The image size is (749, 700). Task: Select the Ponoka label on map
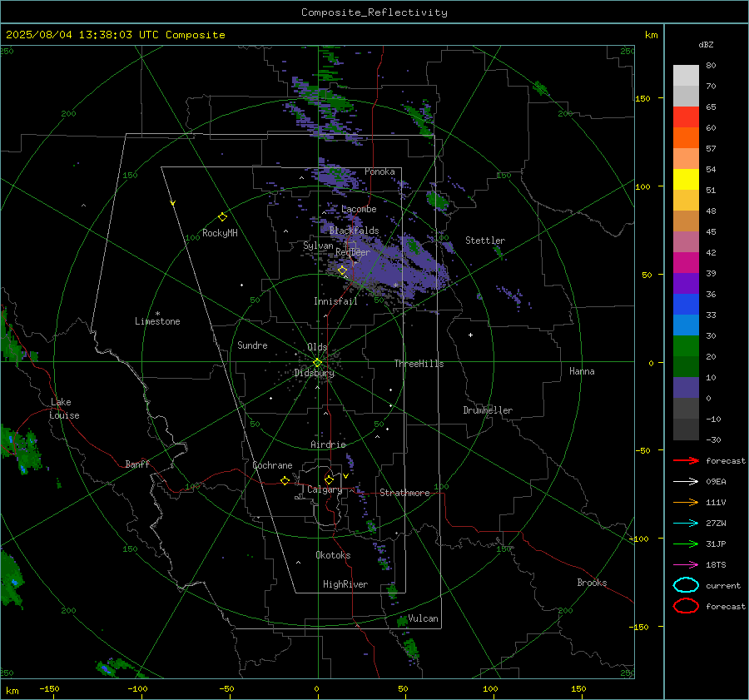(379, 171)
